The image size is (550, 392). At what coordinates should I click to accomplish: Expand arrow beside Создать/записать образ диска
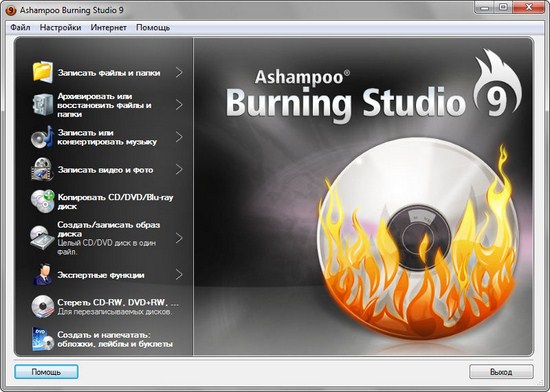pos(179,238)
